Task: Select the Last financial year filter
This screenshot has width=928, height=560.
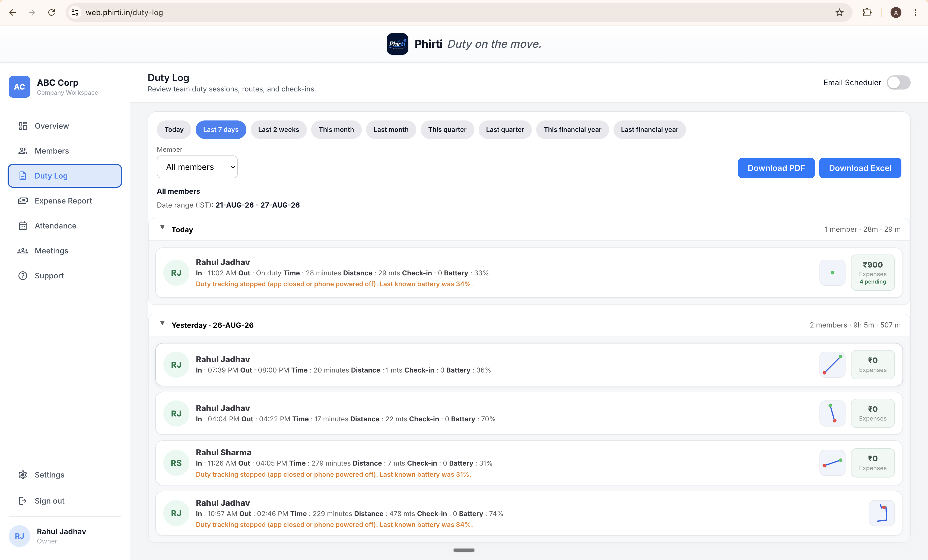Action: click(650, 129)
